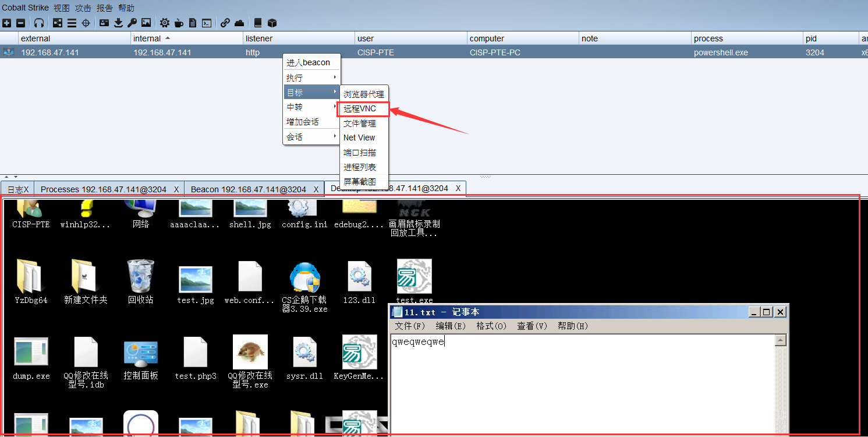Open the Help book icon in toolbar
This screenshot has width=868, height=437.
click(x=258, y=23)
